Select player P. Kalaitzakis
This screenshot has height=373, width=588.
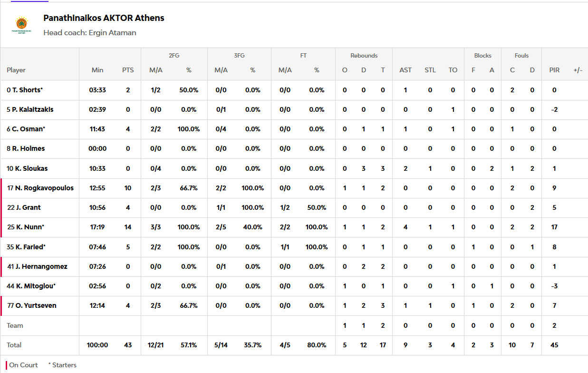[x=33, y=109]
